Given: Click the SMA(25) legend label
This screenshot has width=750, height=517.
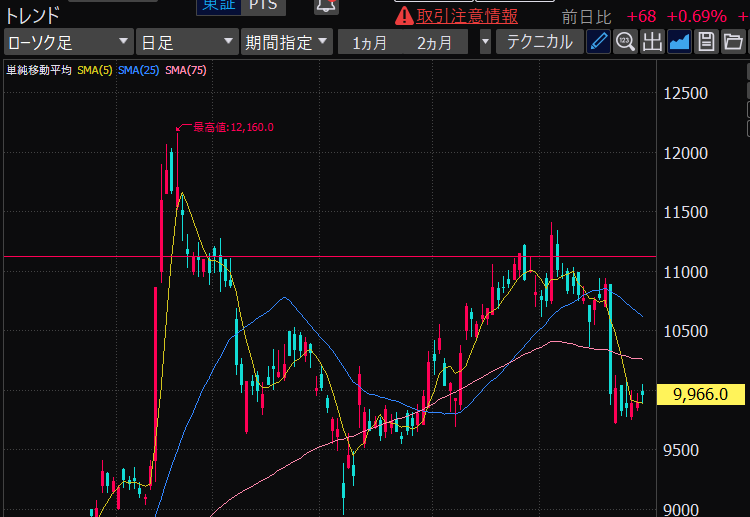Looking at the screenshot, I should coord(139,70).
